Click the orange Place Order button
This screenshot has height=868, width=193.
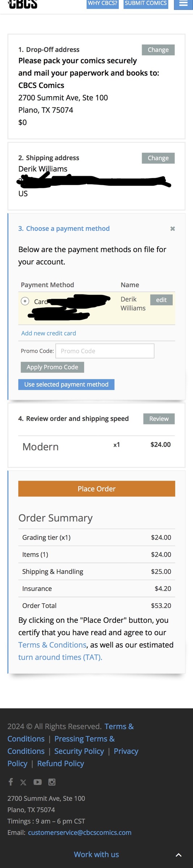97,489
